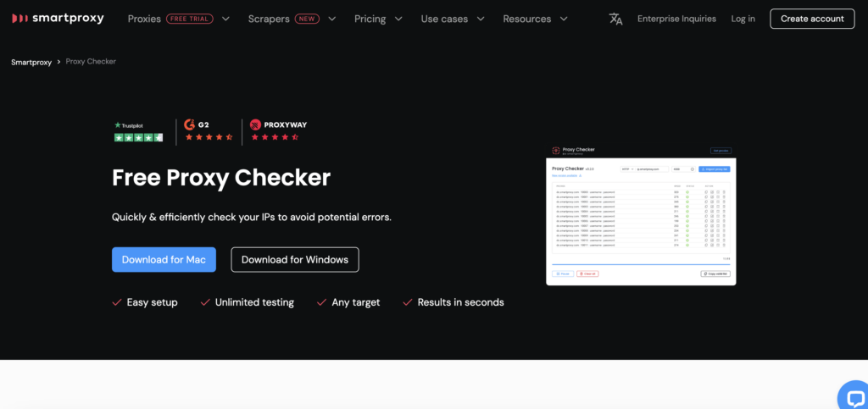Click the Create account button
Image resolution: width=868 pixels, height=409 pixels.
812,19
